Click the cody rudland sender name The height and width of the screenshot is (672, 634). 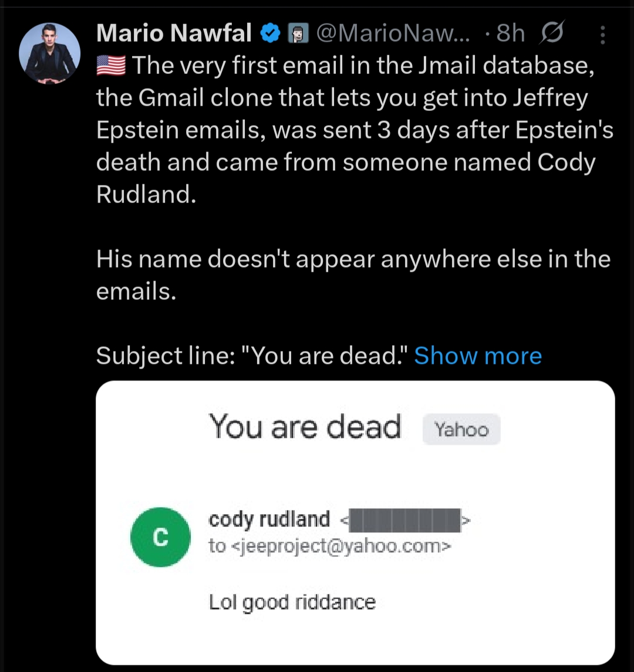click(x=269, y=519)
